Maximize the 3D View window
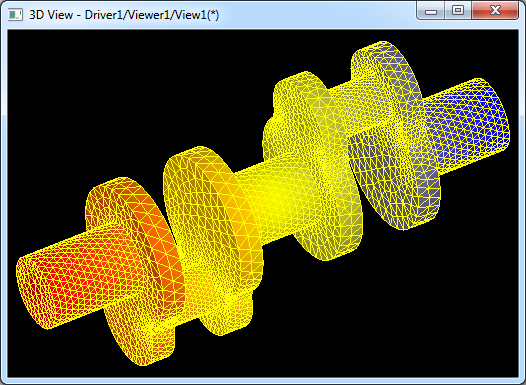The width and height of the screenshot is (526, 385). [x=458, y=11]
